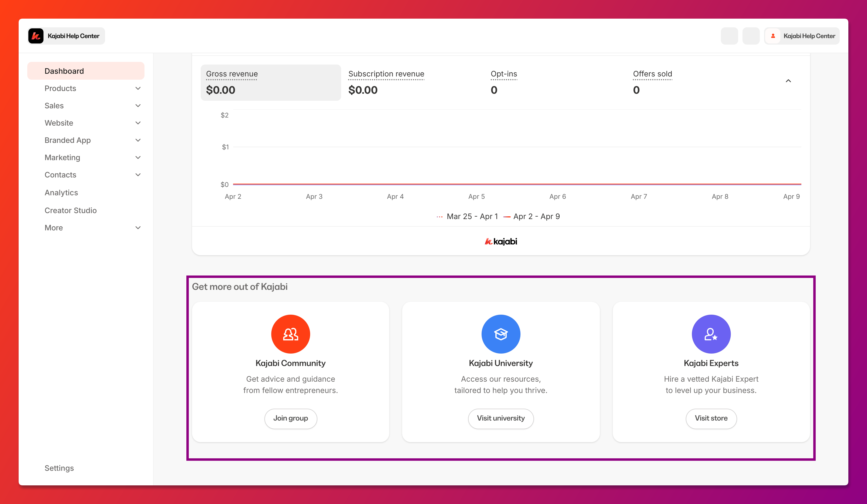Click the Kajabi logo icon in header
The image size is (867, 504).
point(36,36)
